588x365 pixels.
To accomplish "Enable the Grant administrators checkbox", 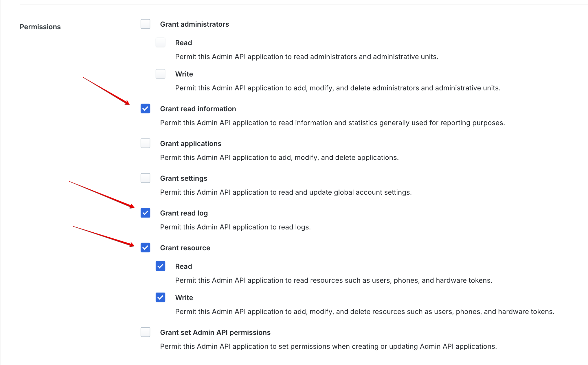I will (145, 24).
